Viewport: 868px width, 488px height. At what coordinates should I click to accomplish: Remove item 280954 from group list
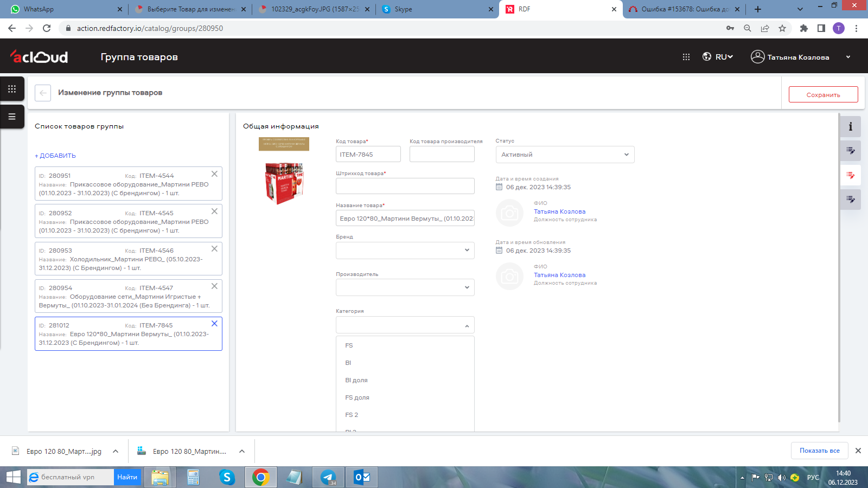pos(214,286)
